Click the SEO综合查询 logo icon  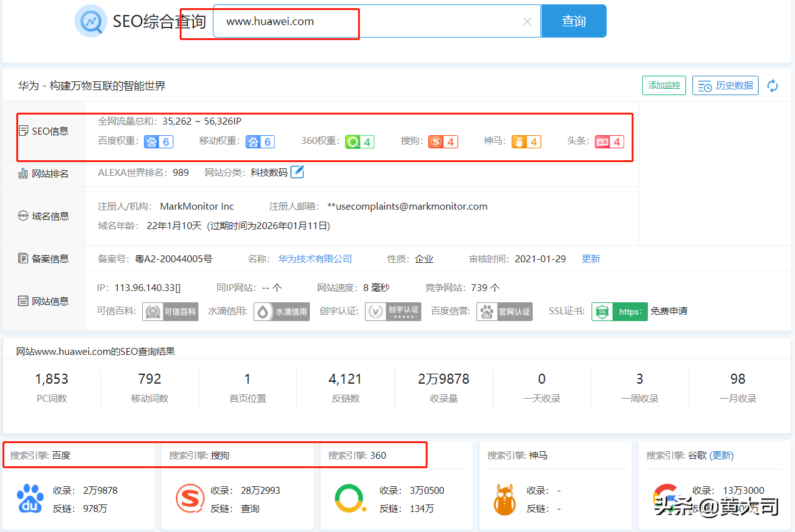tap(91, 21)
